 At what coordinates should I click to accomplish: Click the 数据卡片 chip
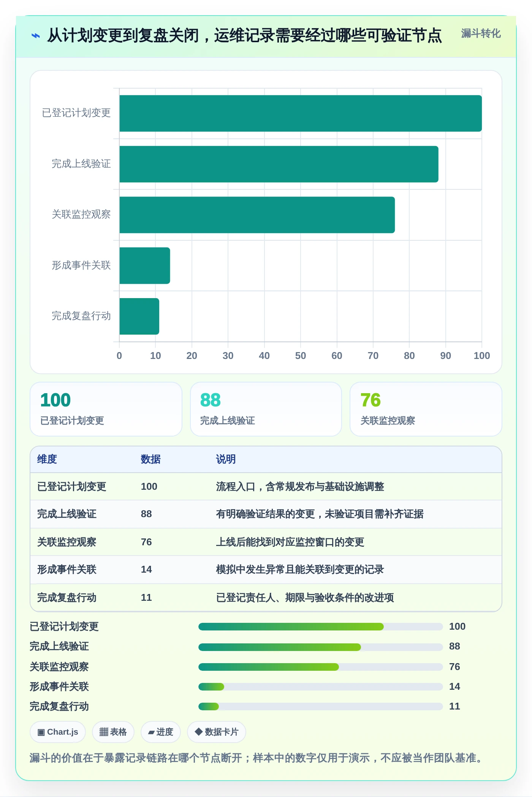216,732
